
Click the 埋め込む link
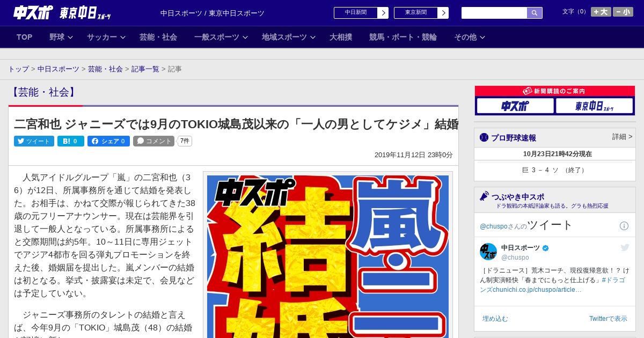click(495, 319)
